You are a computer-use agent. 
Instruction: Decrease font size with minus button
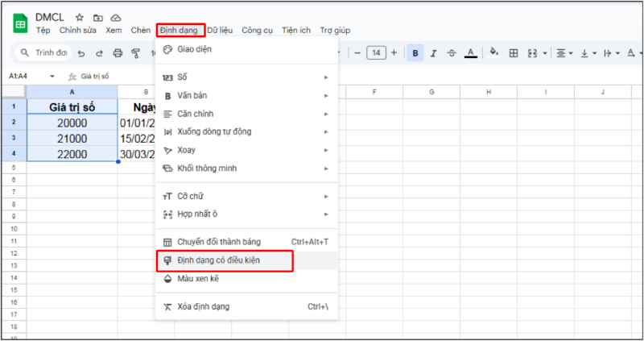pos(357,52)
